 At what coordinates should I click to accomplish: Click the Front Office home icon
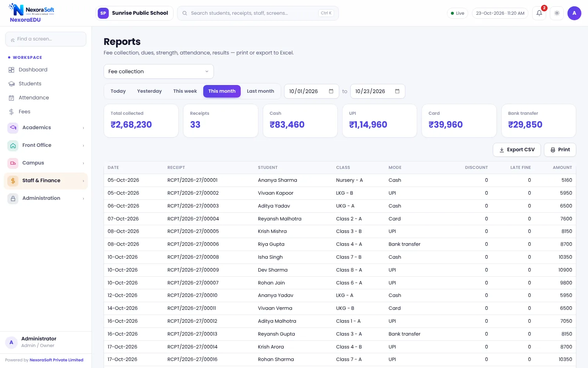tap(13, 145)
